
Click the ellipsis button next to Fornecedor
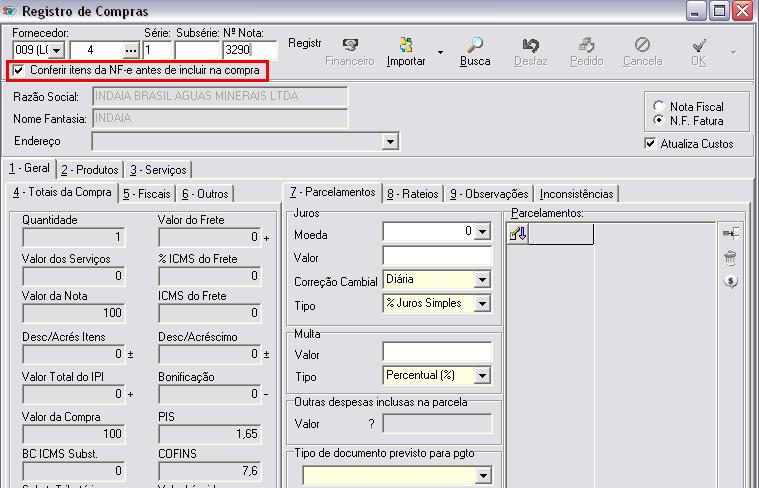tap(130, 50)
